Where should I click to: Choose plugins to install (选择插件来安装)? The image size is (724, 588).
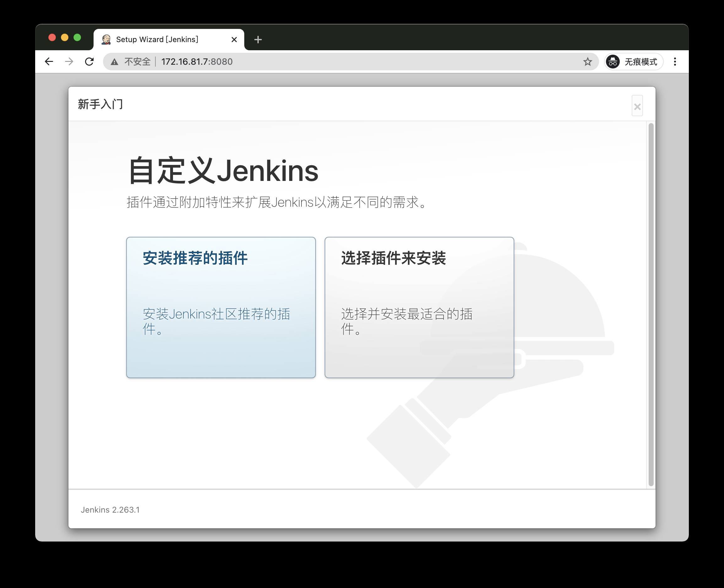click(x=419, y=308)
